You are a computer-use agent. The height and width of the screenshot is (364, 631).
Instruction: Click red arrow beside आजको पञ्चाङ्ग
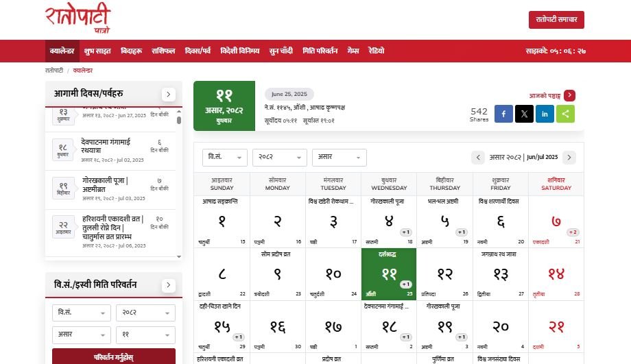569,95
